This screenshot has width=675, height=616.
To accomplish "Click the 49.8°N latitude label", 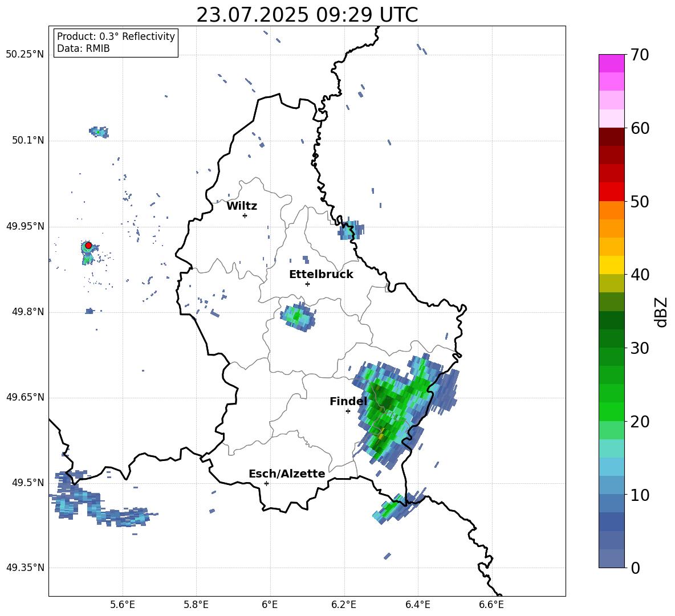I will [x=28, y=312].
